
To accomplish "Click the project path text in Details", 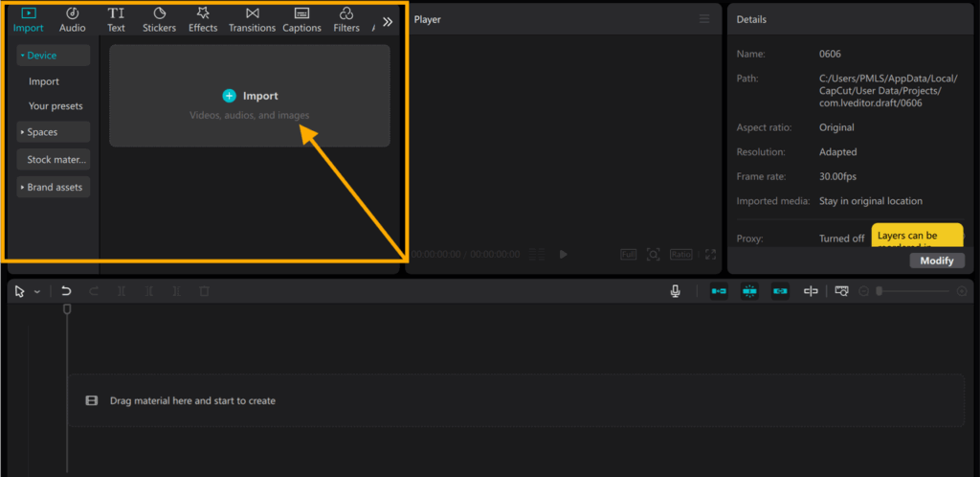I will (x=888, y=91).
